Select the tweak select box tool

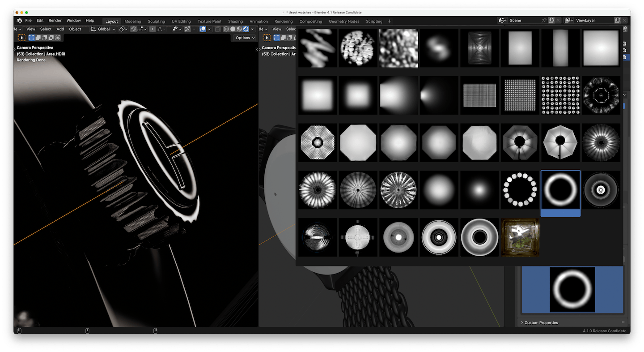point(22,38)
